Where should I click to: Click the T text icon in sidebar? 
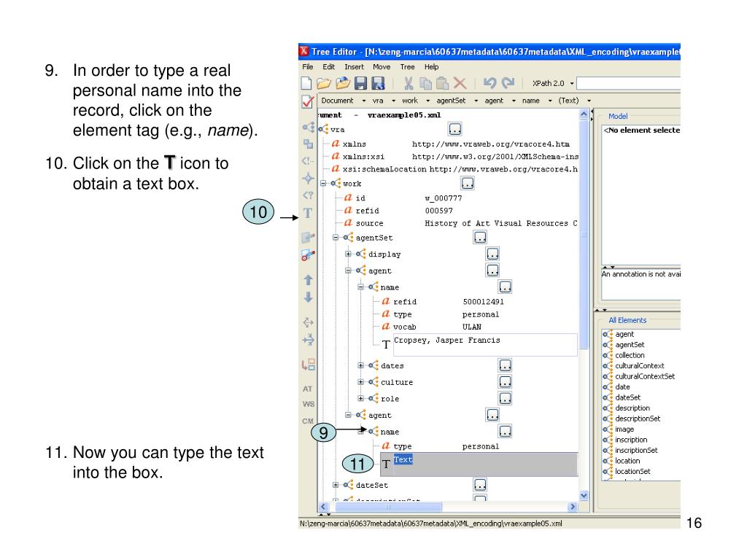point(308,213)
